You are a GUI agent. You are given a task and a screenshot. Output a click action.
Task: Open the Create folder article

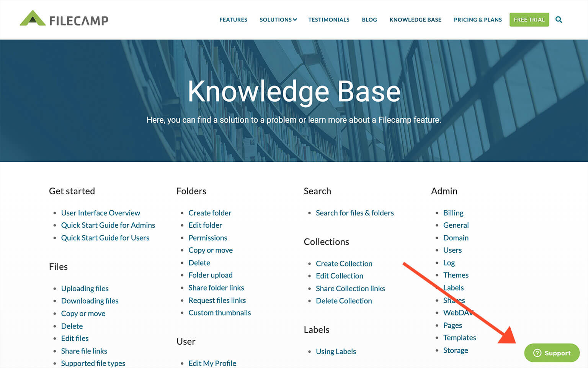(210, 213)
